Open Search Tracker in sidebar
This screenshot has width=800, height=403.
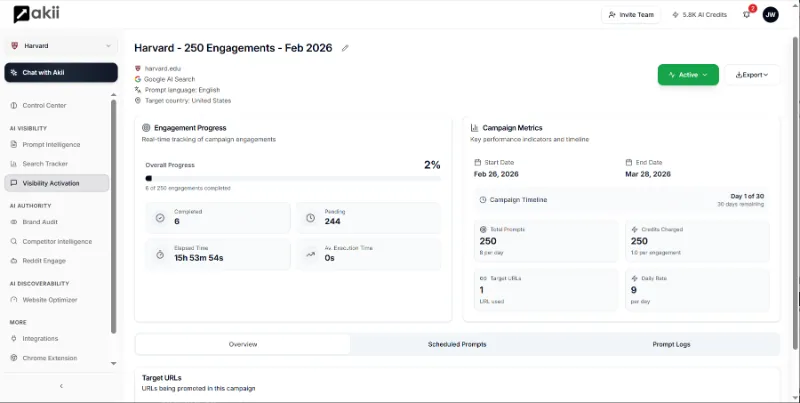click(x=45, y=163)
